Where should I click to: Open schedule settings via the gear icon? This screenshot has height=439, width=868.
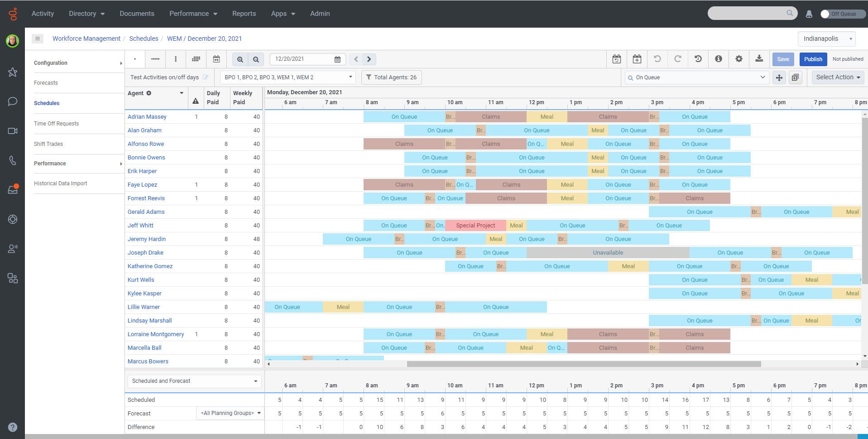(x=739, y=59)
